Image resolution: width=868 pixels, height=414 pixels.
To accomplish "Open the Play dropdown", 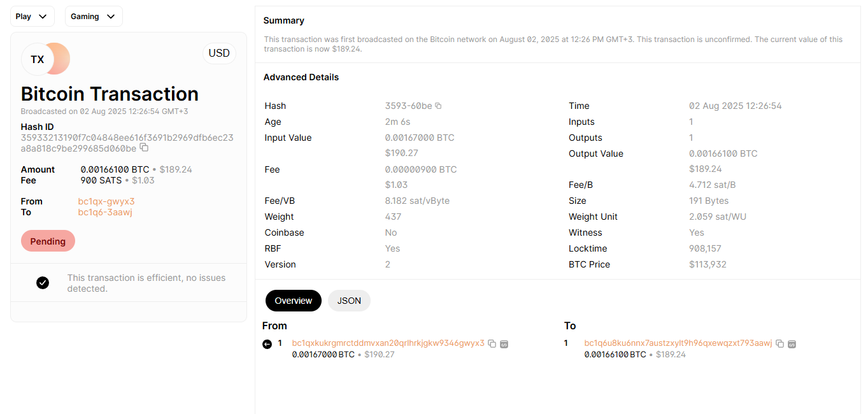I will click(32, 17).
